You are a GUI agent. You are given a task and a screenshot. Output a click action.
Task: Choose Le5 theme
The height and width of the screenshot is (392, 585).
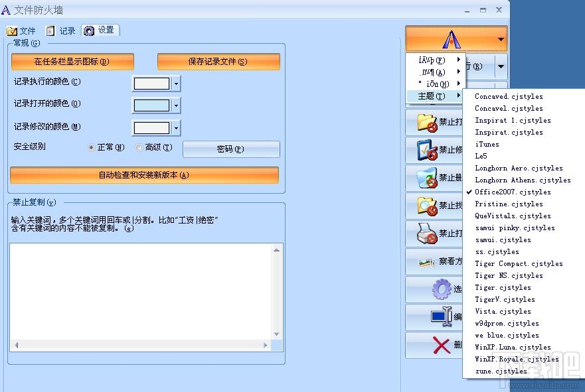point(523,156)
